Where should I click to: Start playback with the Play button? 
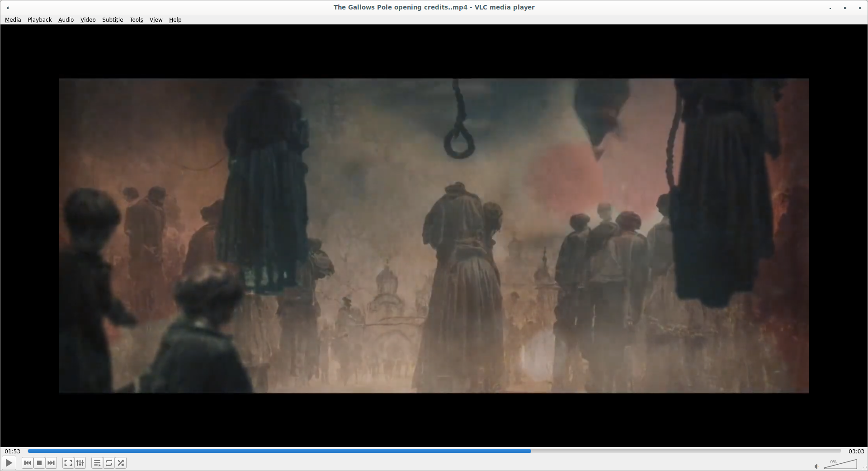click(9, 463)
